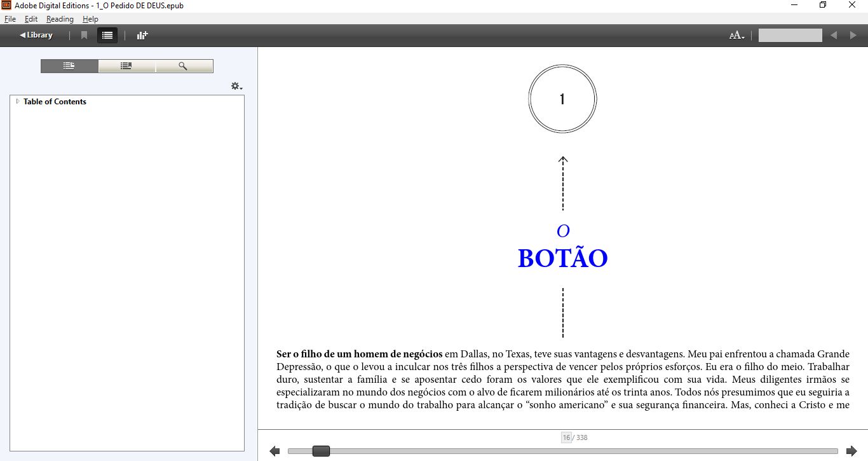Toggle the navigation panel button
Image resolution: width=868 pixels, height=461 pixels.
pyautogui.click(x=107, y=36)
